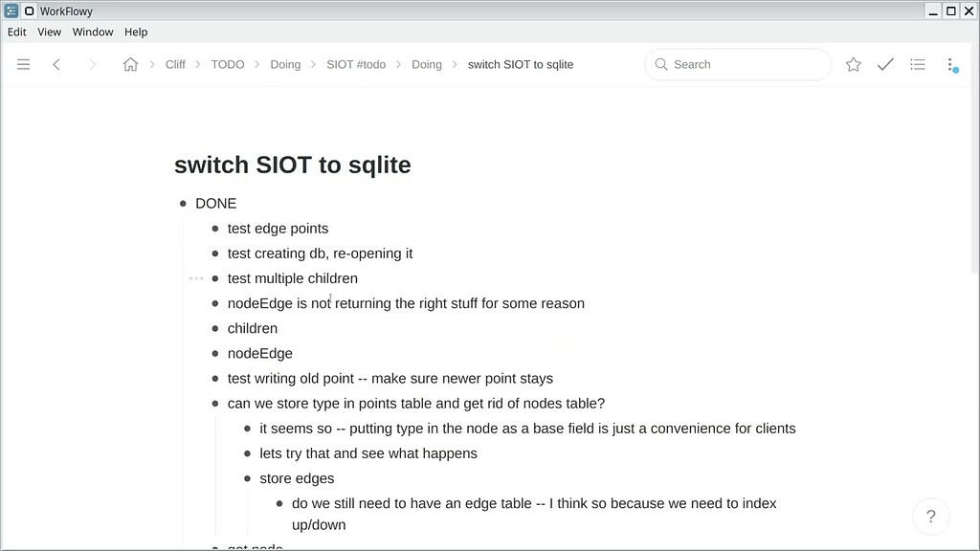This screenshot has width=980, height=551.
Task: Open the Window menu
Action: click(93, 32)
